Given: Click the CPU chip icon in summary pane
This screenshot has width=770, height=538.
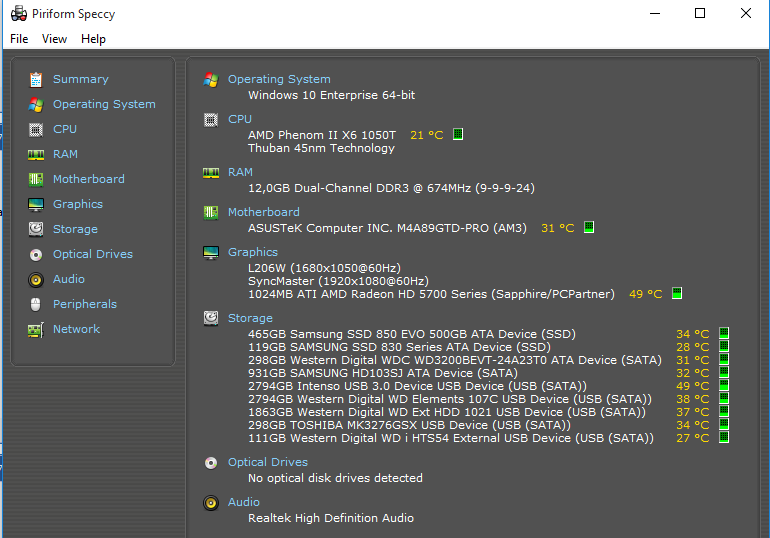Looking at the screenshot, I should click(211, 120).
